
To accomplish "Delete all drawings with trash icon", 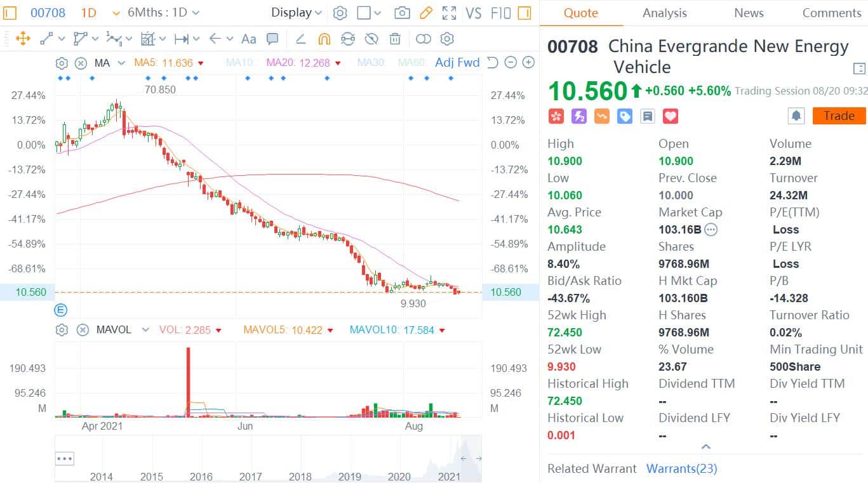I will tap(394, 39).
